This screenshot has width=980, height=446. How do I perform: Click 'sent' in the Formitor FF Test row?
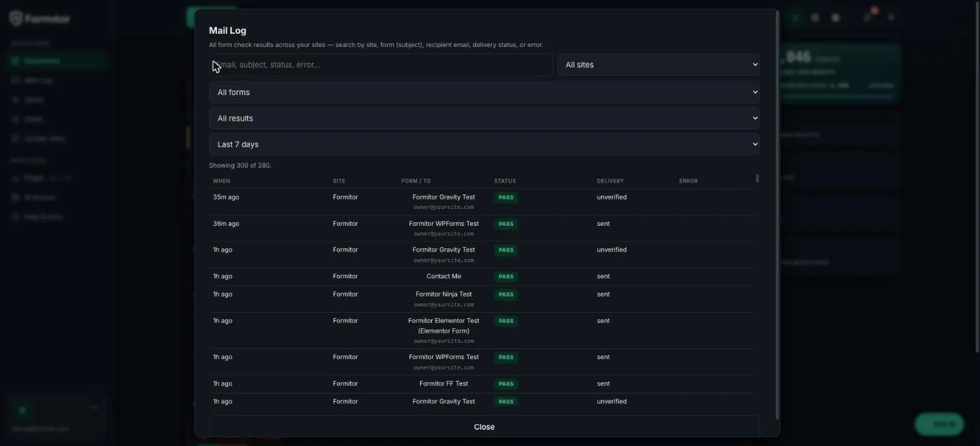[x=603, y=384]
